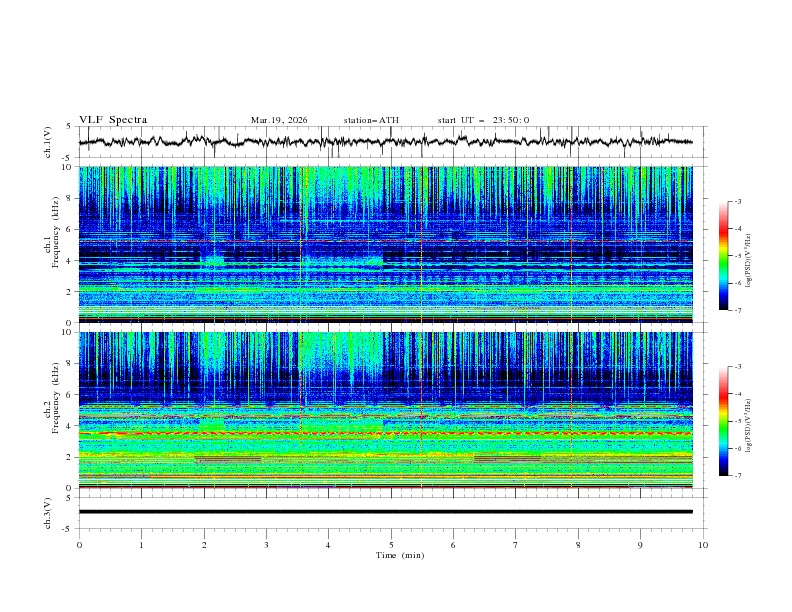The image size is (792, 612).
Task: Select the "Mar.19, 2026" date label
Action: click(279, 120)
